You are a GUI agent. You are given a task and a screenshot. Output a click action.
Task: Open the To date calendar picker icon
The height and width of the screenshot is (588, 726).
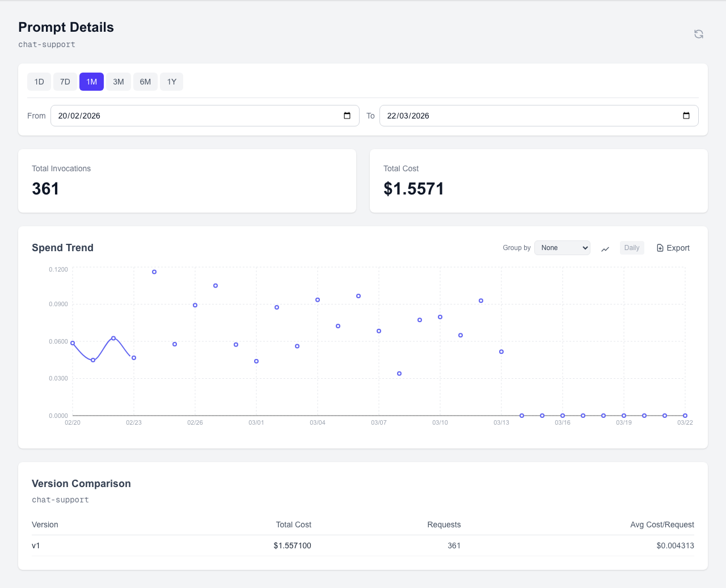click(x=686, y=116)
